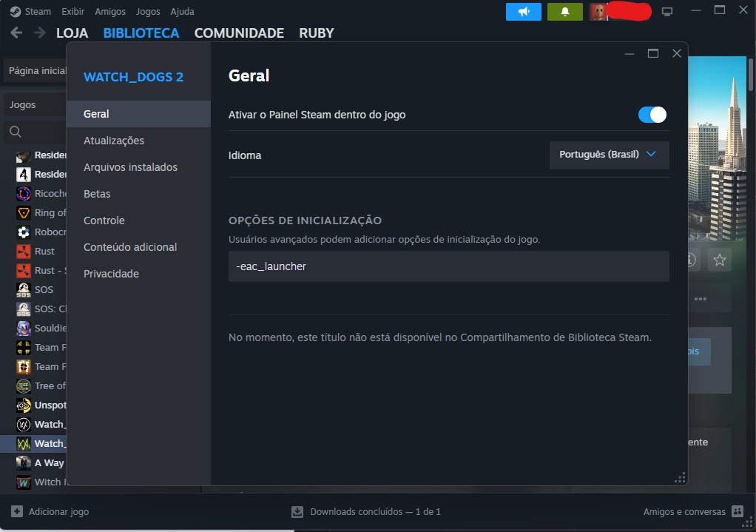Click the Página inicial button
756x532 pixels.
pyautogui.click(x=35, y=70)
